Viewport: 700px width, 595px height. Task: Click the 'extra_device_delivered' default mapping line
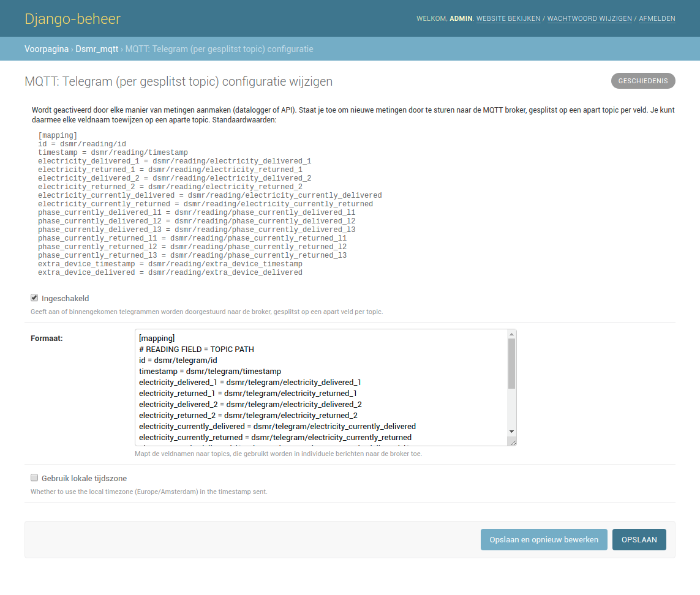pos(170,273)
